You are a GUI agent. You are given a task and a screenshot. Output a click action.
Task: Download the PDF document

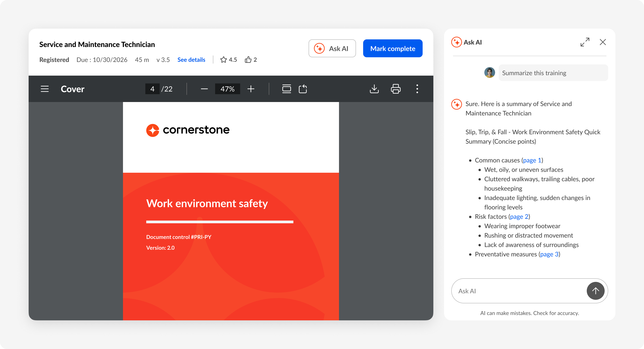(x=374, y=89)
